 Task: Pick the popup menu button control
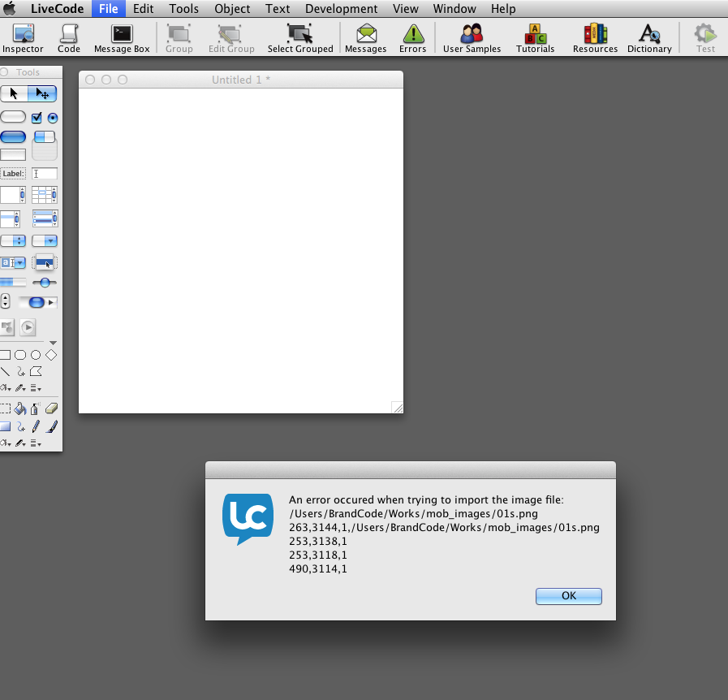[x=45, y=263]
